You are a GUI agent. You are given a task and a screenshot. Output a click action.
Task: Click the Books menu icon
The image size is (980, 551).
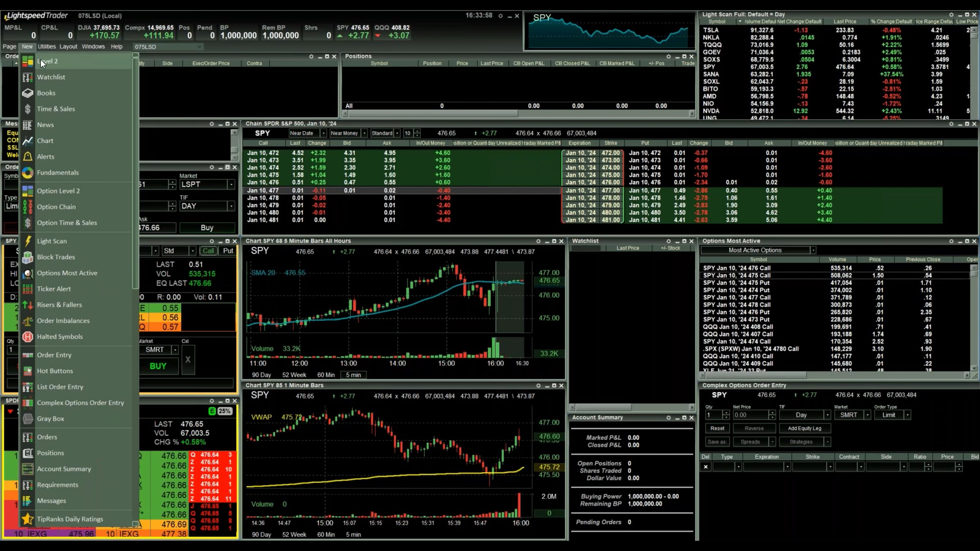pos(27,93)
